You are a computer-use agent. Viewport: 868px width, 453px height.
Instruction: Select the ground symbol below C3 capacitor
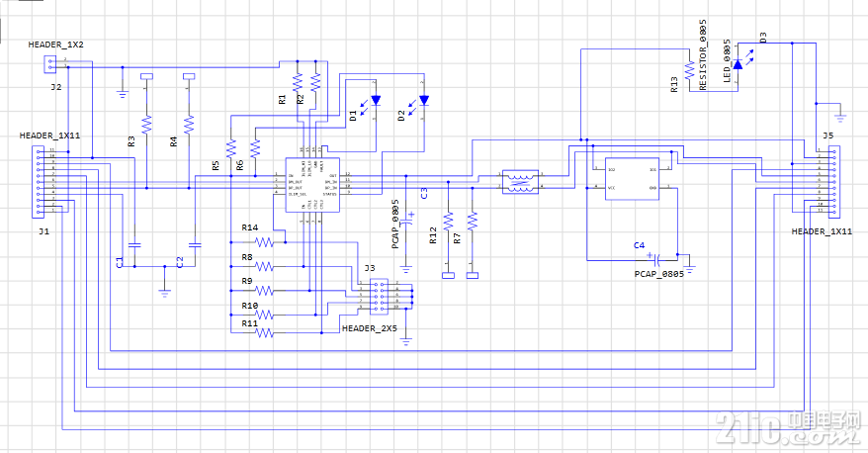pyautogui.click(x=406, y=269)
